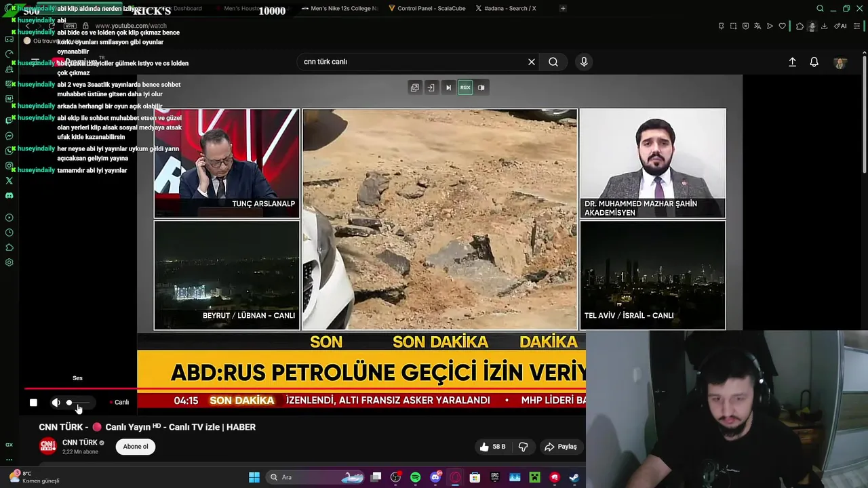Open YouTube notifications bell
The width and height of the screenshot is (868, 488).
coord(814,62)
